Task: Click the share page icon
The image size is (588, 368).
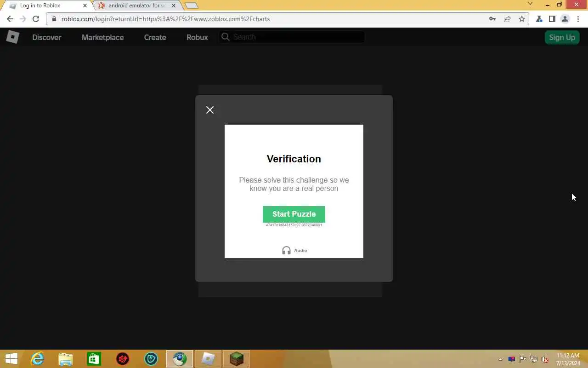Action: [x=507, y=19]
